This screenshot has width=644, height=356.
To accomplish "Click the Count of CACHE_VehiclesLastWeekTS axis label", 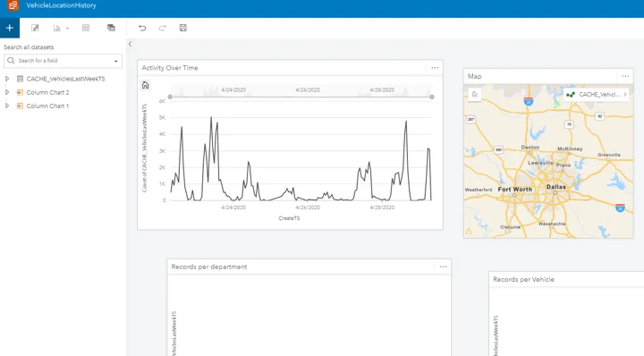I will 145,148.
